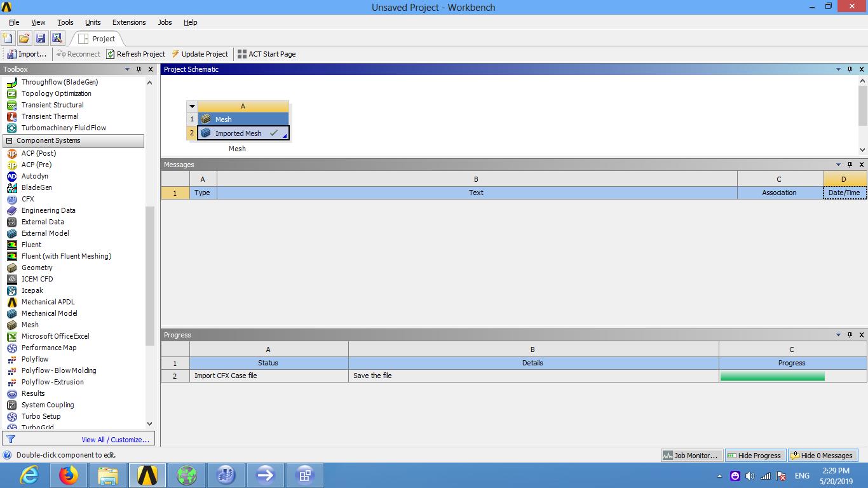Open View All / Customize link
The width and height of the screenshot is (868, 488).
(x=115, y=440)
